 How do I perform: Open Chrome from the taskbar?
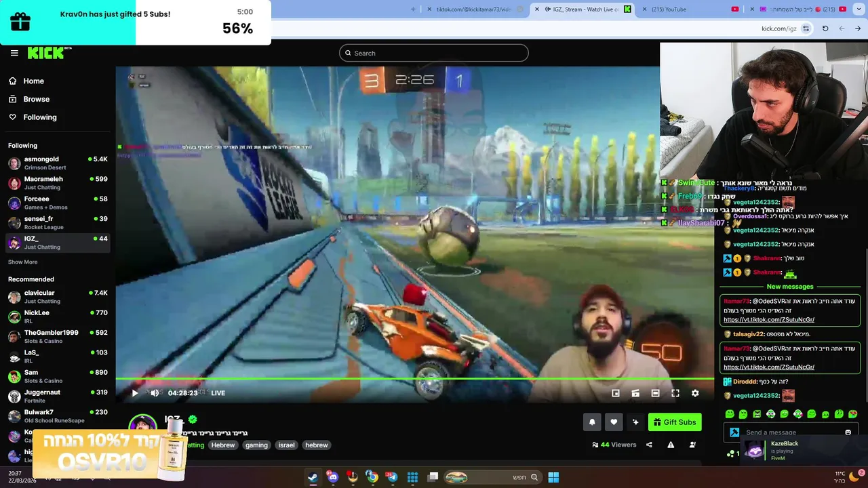click(372, 477)
